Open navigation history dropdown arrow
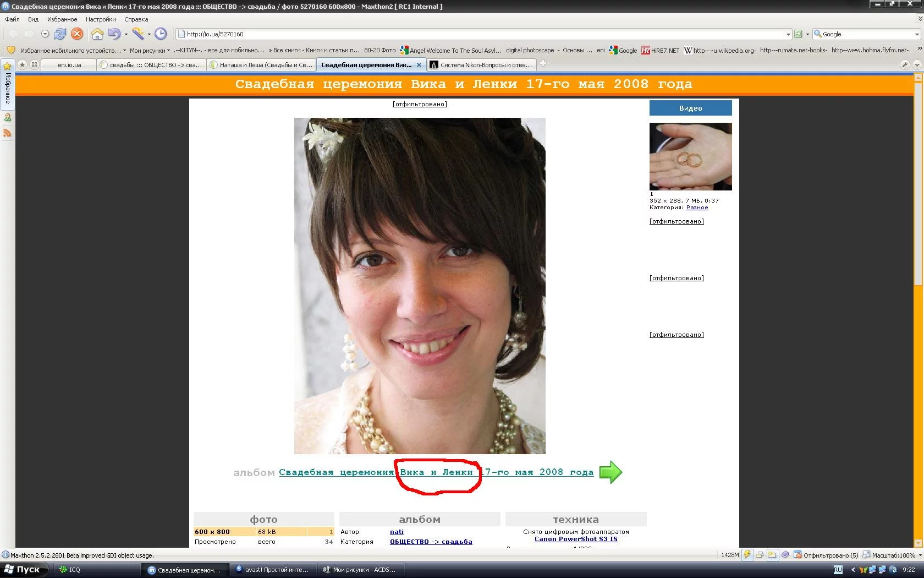 45,34
